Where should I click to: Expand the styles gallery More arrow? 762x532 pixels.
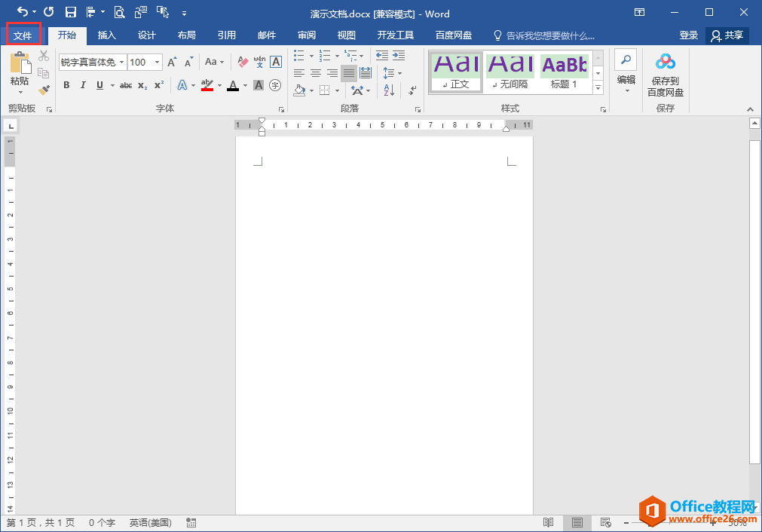(x=598, y=88)
